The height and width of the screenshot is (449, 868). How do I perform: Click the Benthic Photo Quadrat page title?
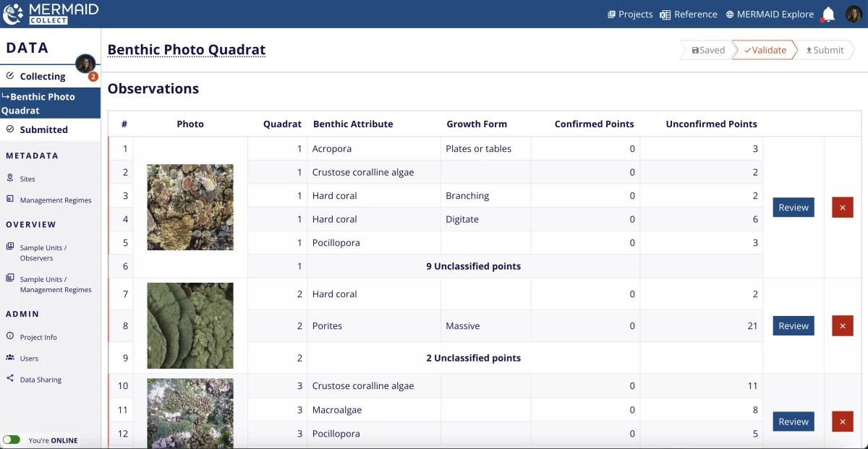click(187, 50)
